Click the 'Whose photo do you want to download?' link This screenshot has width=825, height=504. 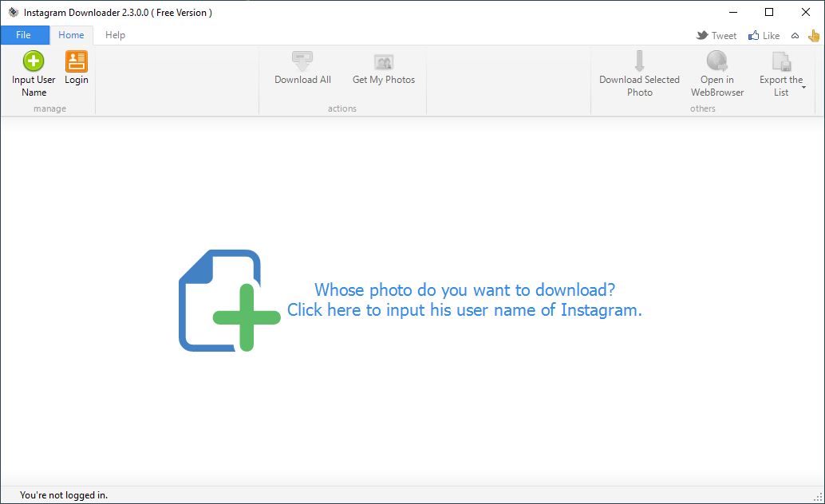pyautogui.click(x=464, y=289)
